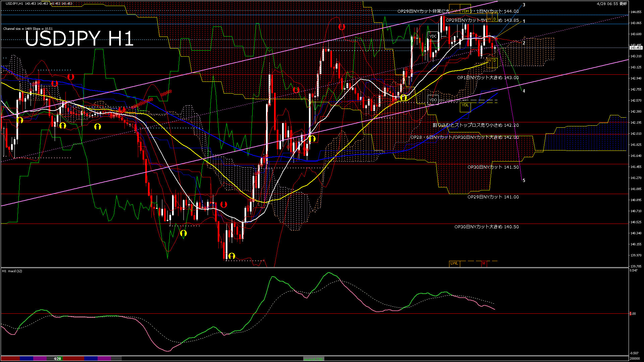Select the YDL yellow label box
644x362 pixels.
coord(465,105)
